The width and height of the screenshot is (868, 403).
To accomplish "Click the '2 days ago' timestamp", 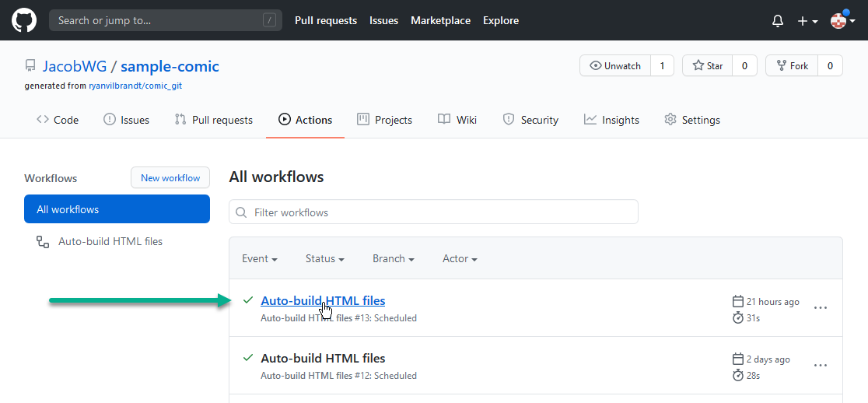I will click(x=768, y=359).
